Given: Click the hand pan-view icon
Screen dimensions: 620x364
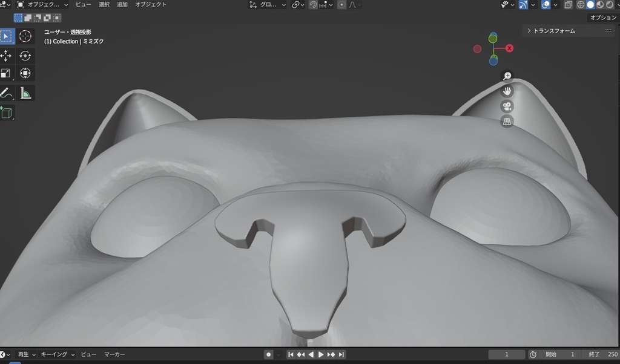Looking at the screenshot, I should [x=507, y=91].
